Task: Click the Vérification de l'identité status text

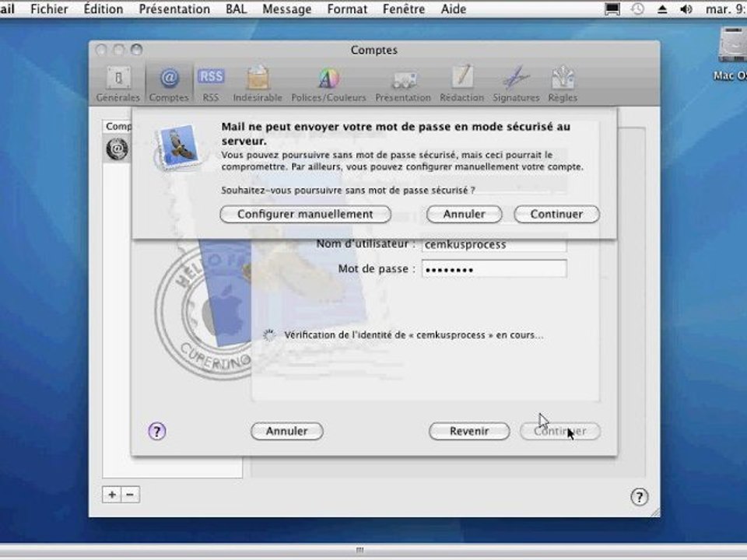Action: coord(413,335)
